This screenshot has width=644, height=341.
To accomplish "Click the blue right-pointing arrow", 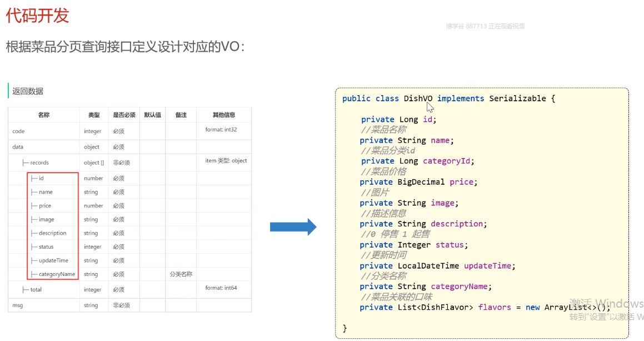I will tap(293, 227).
